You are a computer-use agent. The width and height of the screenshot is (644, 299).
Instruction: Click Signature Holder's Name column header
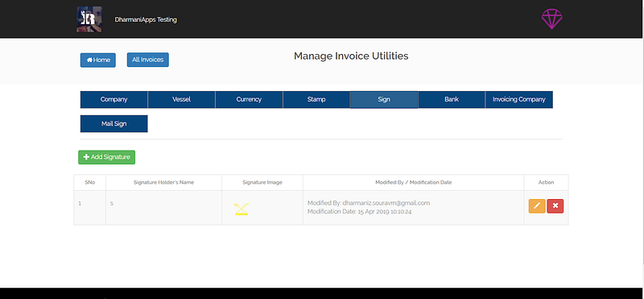tap(164, 182)
